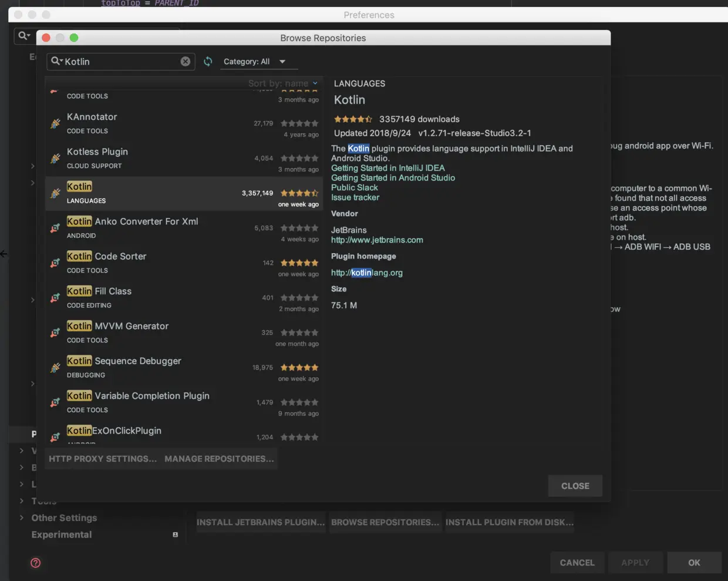Click the refresh plugin list icon
This screenshot has height=581, width=728.
[208, 61]
